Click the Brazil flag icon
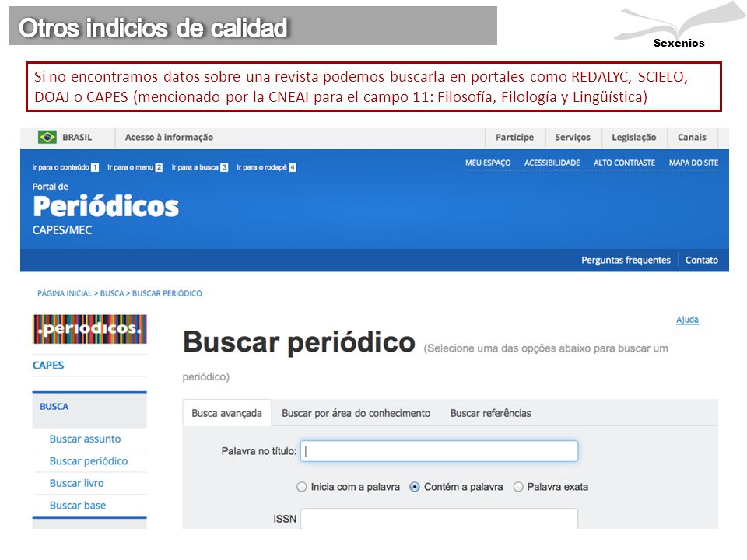The width and height of the screenshot is (747, 560). point(47,137)
